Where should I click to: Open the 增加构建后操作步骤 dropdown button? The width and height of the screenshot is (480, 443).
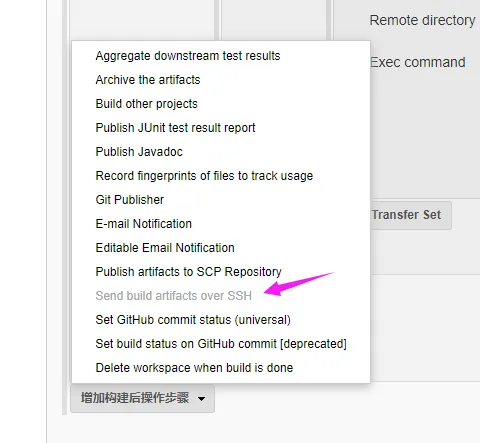click(142, 398)
